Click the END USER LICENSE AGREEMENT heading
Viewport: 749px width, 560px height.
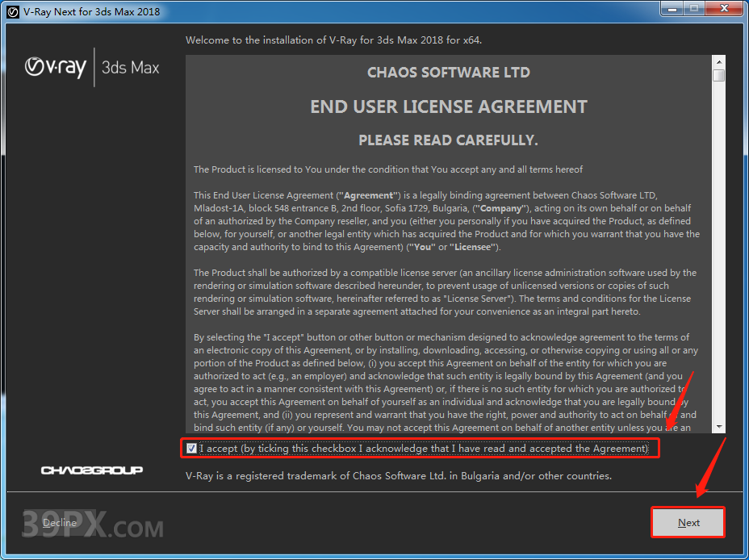[x=449, y=107]
